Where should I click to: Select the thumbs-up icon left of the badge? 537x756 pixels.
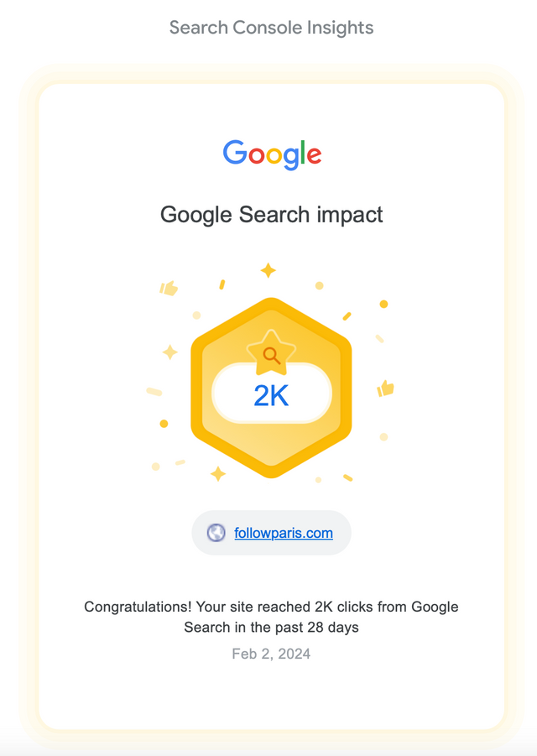pos(169,288)
